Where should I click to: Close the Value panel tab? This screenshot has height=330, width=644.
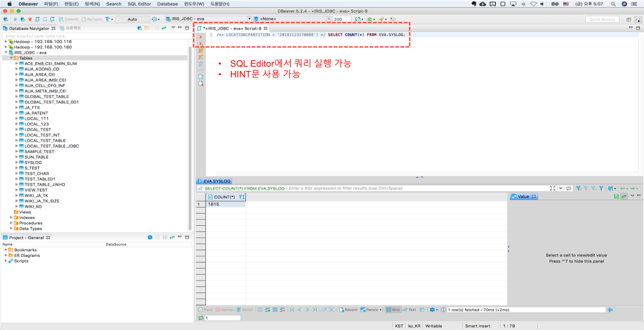tap(534, 197)
